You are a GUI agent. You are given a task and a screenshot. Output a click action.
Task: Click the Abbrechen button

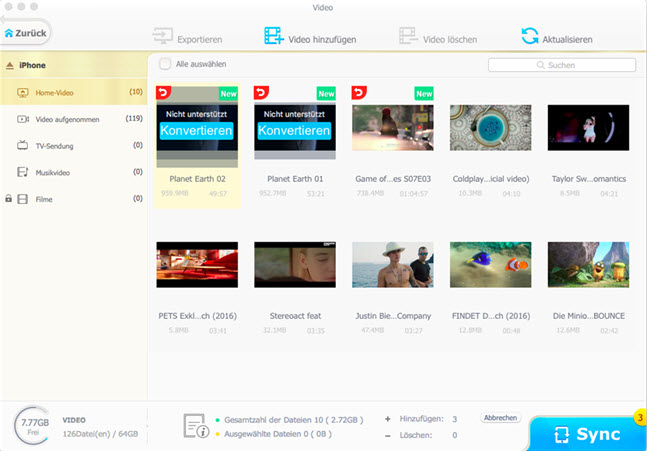click(x=500, y=417)
